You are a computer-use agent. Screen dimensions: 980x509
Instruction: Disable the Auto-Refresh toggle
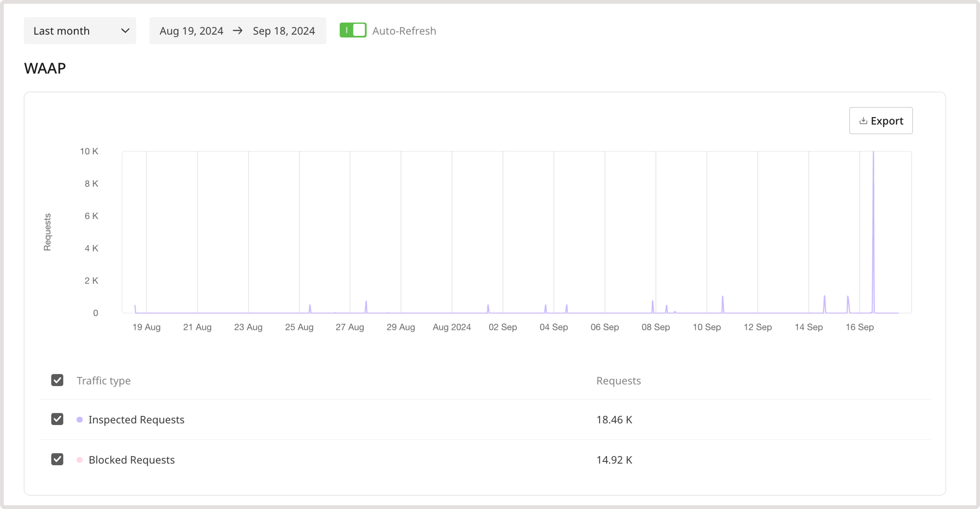click(x=353, y=31)
